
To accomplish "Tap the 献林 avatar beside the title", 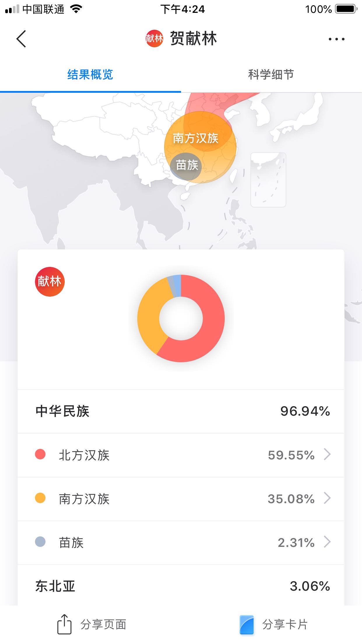I will pyautogui.click(x=154, y=38).
